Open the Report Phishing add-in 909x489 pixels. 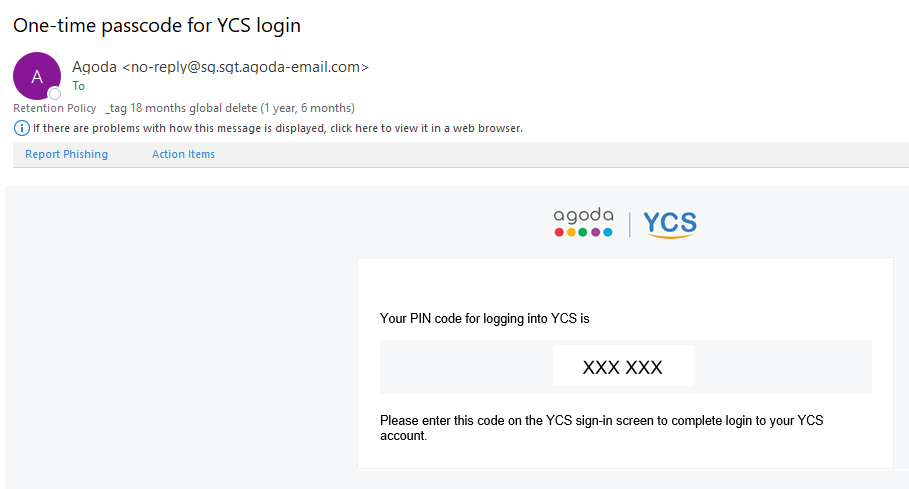click(x=66, y=154)
